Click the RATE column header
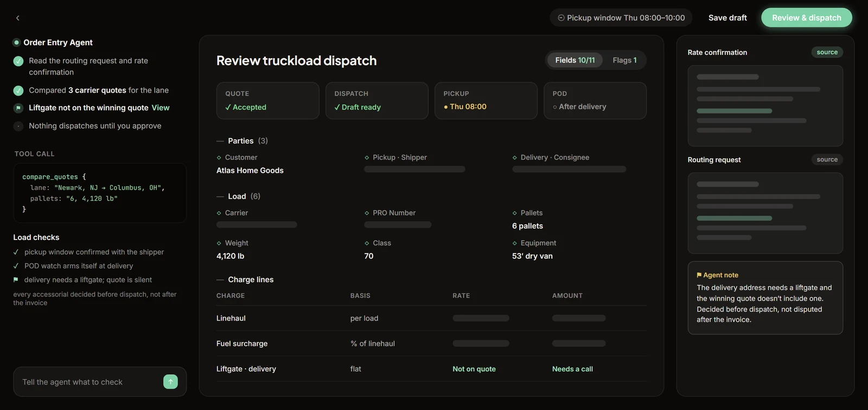This screenshot has height=410, width=868. click(461, 296)
